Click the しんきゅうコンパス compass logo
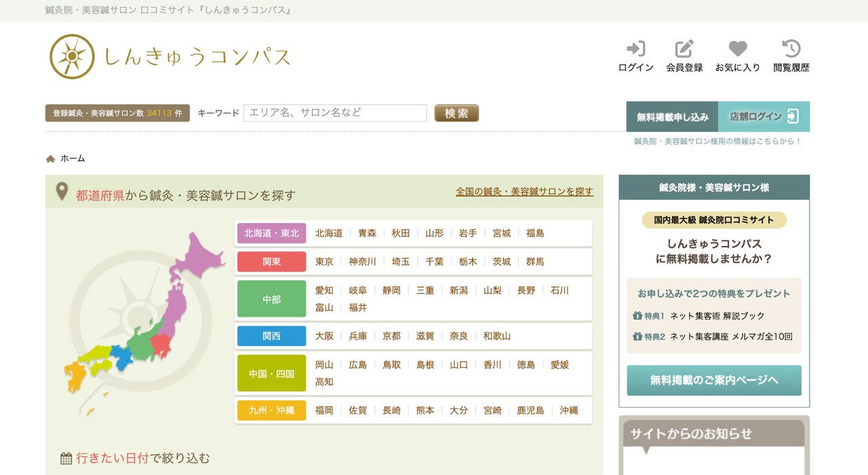The height and width of the screenshot is (475, 868). pyautogui.click(x=170, y=56)
